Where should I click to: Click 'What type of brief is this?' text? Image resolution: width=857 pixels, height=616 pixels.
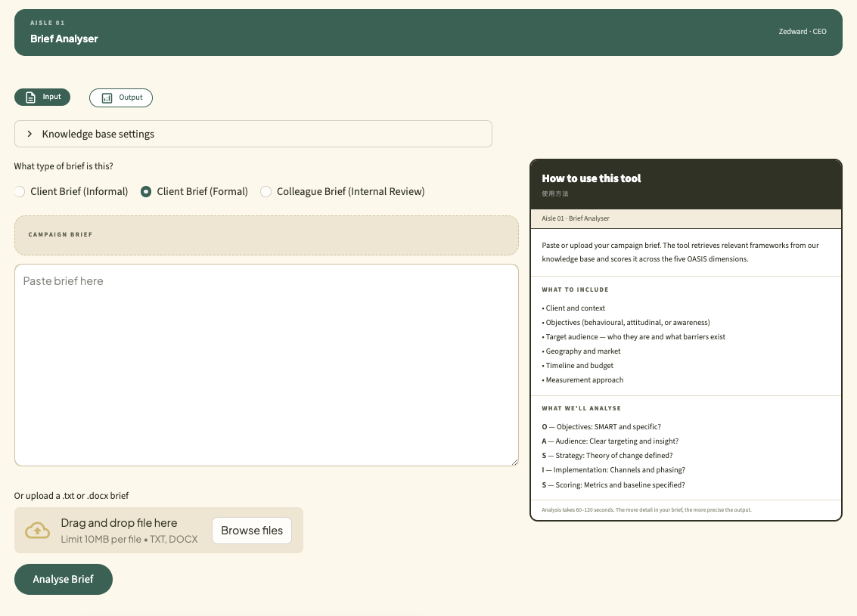pos(64,166)
